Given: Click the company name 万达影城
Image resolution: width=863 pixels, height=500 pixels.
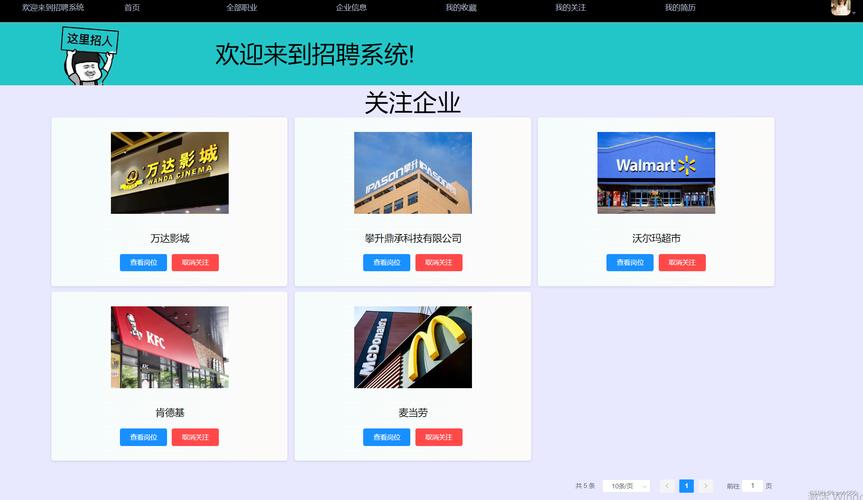Looking at the screenshot, I should click(170, 238).
